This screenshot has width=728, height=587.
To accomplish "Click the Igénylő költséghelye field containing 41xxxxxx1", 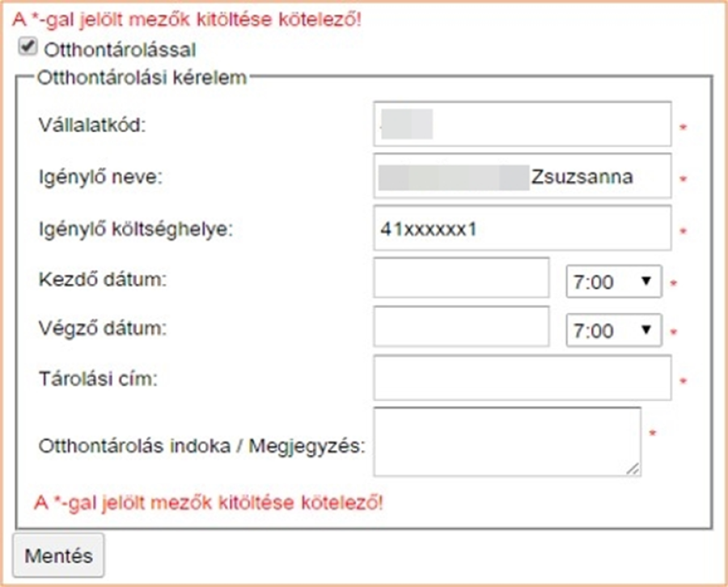I will (523, 228).
